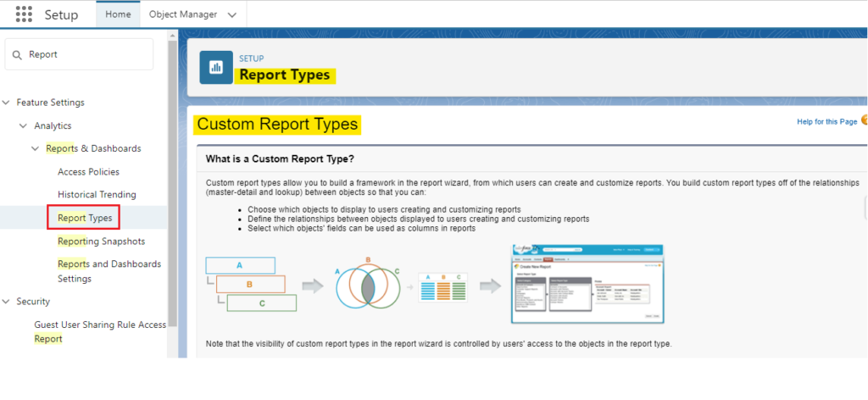This screenshot has height=400, width=868.
Task: Collapse the Reports & Dashboards node
Action: (x=36, y=148)
